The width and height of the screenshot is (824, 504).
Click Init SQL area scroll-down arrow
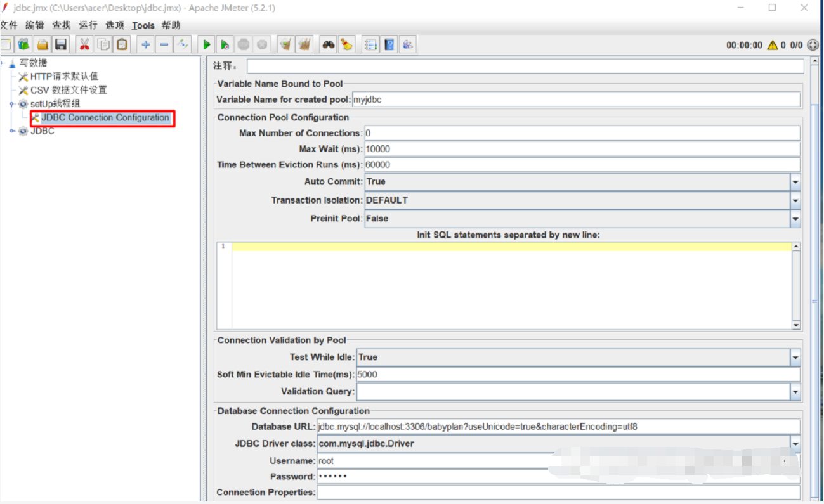click(x=796, y=325)
